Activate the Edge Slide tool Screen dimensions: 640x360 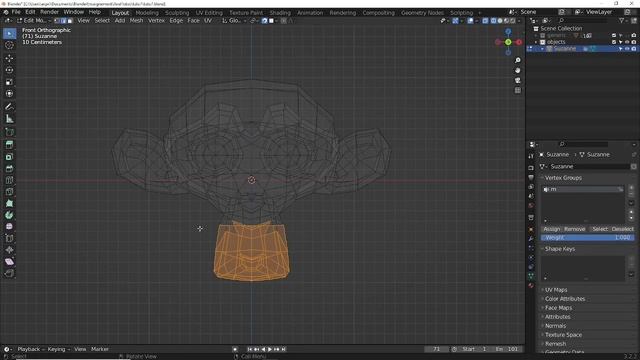tap(9, 238)
